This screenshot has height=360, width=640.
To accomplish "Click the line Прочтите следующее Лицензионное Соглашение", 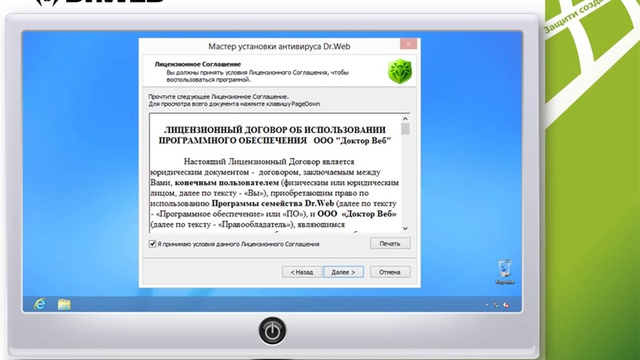I will [x=218, y=97].
